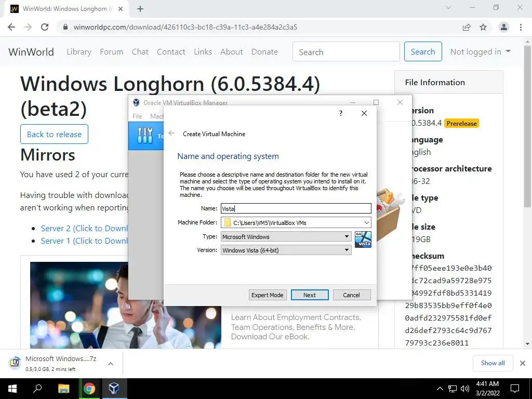Click Show all downloads
This screenshot has width=532, height=399.
coord(493,363)
